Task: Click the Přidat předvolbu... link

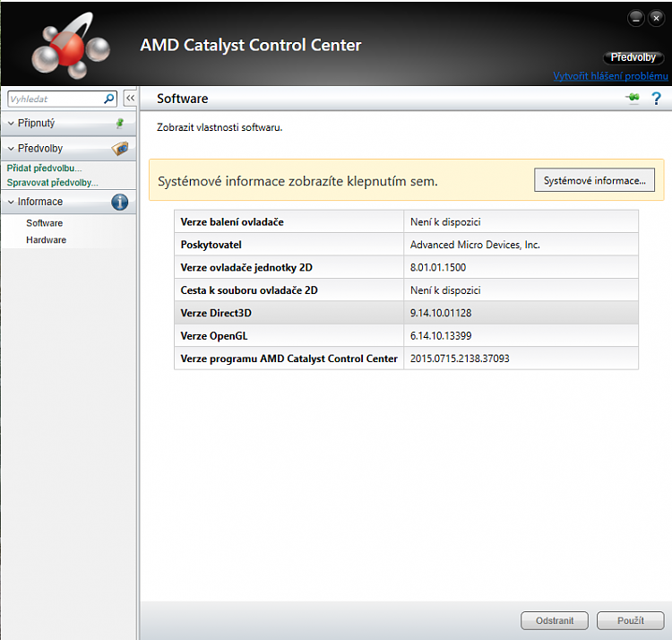Action: (x=44, y=168)
